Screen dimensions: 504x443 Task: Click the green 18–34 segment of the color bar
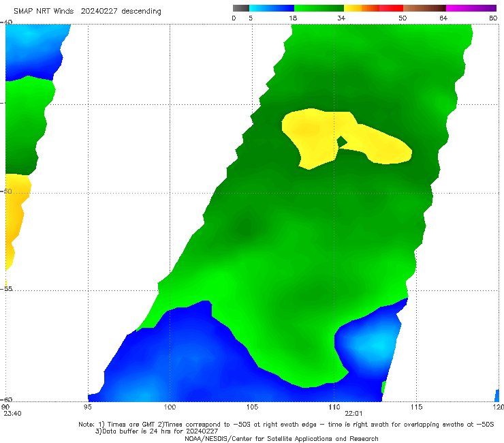point(319,8)
